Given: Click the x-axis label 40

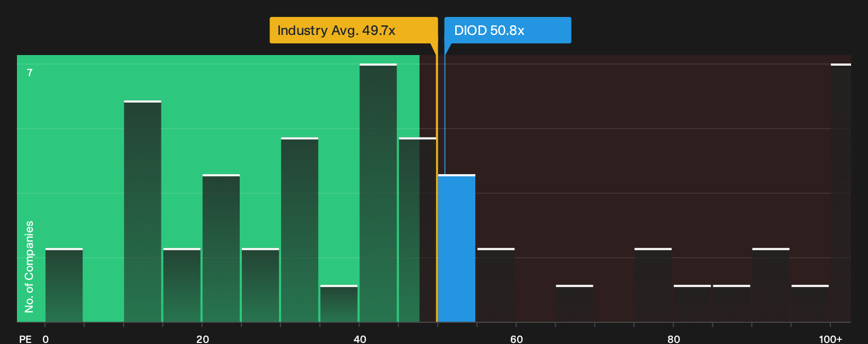Looking at the screenshot, I should point(360,339).
